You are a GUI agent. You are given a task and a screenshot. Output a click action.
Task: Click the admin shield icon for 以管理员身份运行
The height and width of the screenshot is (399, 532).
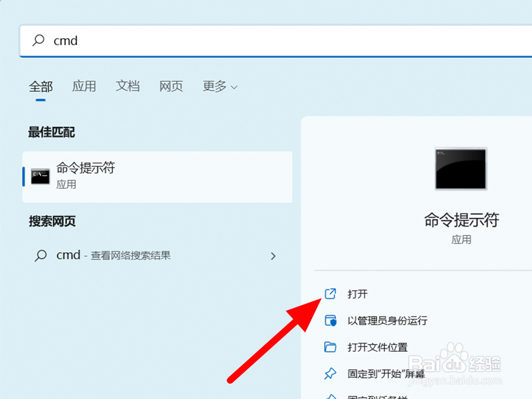[x=331, y=320]
